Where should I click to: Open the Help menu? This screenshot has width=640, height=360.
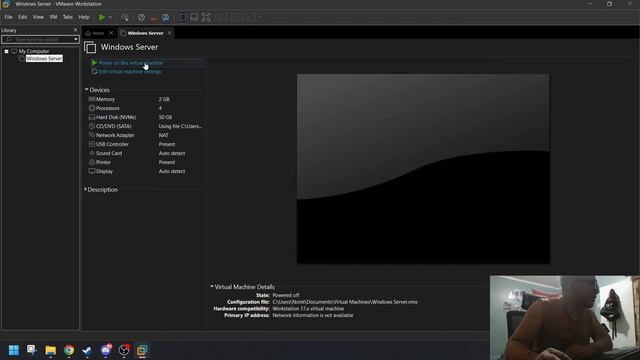click(x=84, y=17)
